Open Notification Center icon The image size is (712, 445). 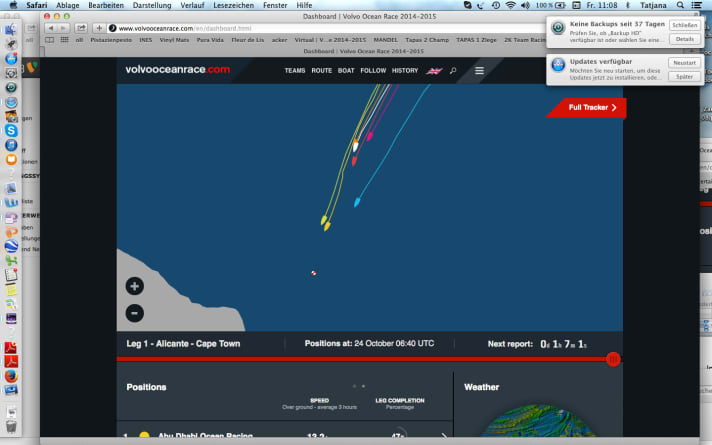point(697,5)
